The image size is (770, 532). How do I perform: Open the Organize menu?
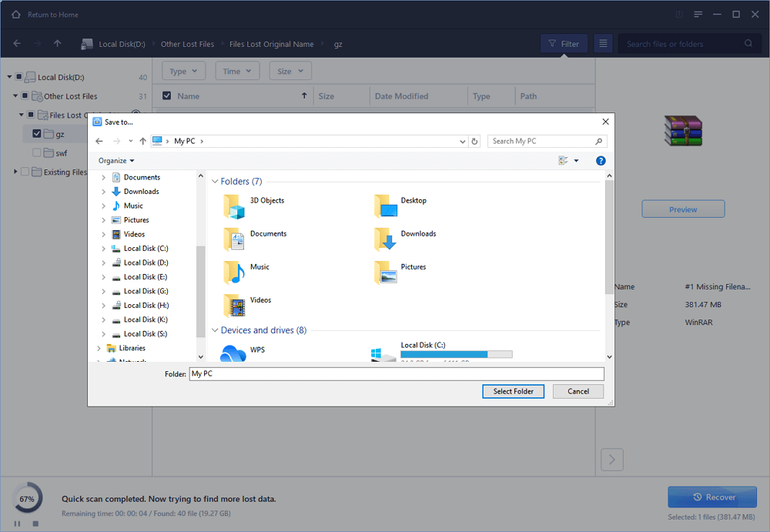coord(116,161)
